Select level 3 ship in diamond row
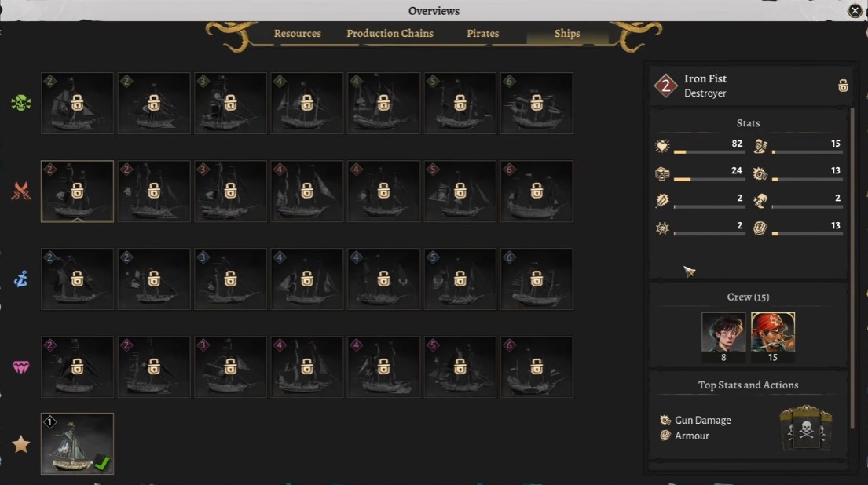 (230, 367)
